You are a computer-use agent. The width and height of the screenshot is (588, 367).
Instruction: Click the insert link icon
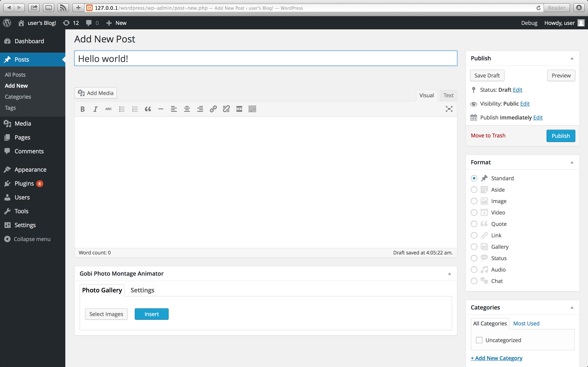pyautogui.click(x=213, y=109)
